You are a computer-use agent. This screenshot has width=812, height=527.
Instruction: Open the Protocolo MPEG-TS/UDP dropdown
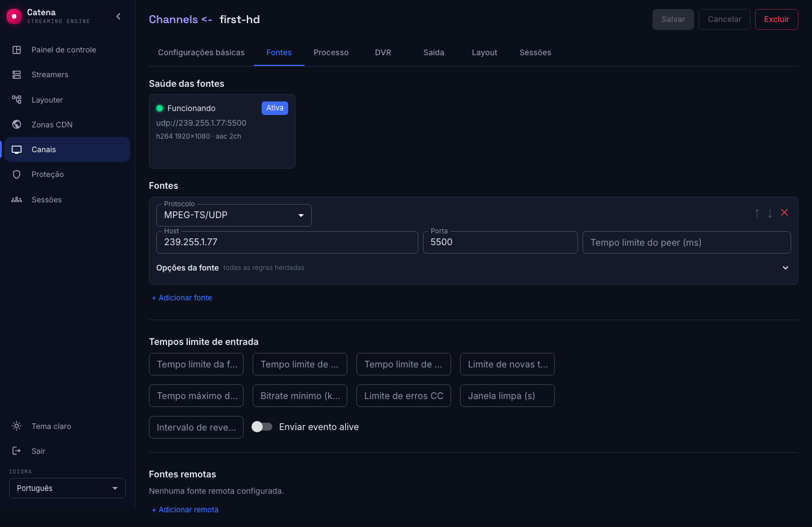point(234,215)
